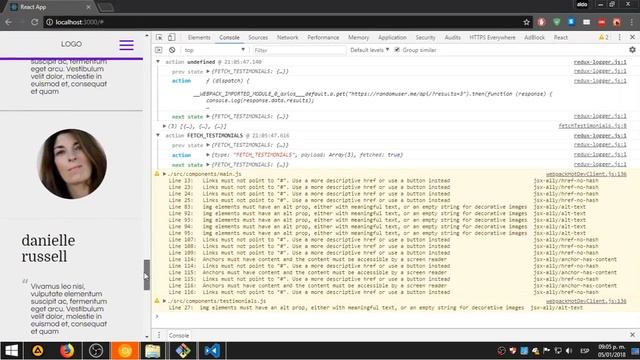Click the volume icon in the system tray
Viewport: 640px width, 360px height.
[x=569, y=351]
